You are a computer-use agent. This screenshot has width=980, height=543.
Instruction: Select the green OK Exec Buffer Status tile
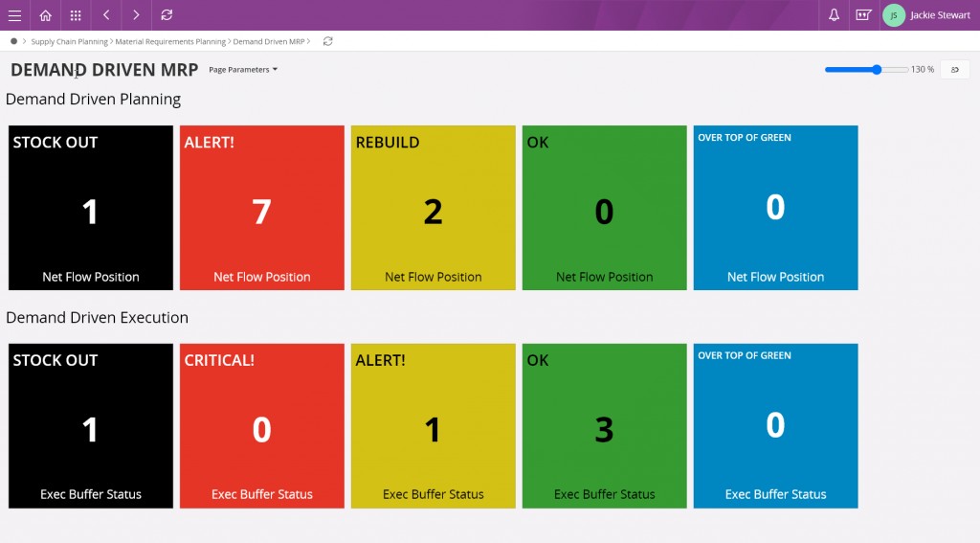coord(604,425)
